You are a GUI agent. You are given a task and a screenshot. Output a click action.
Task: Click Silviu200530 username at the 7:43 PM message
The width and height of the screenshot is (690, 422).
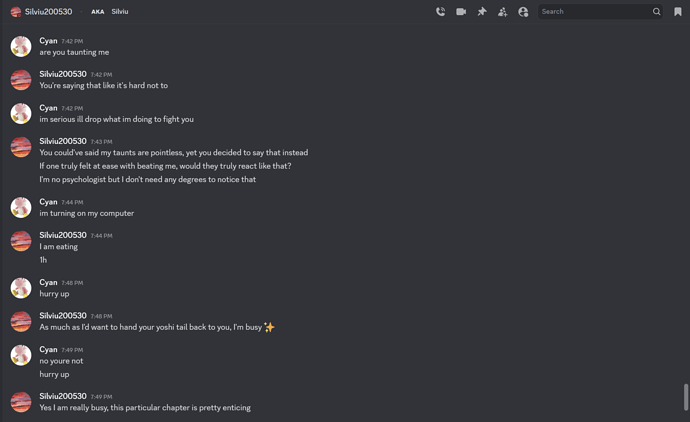tap(63, 141)
